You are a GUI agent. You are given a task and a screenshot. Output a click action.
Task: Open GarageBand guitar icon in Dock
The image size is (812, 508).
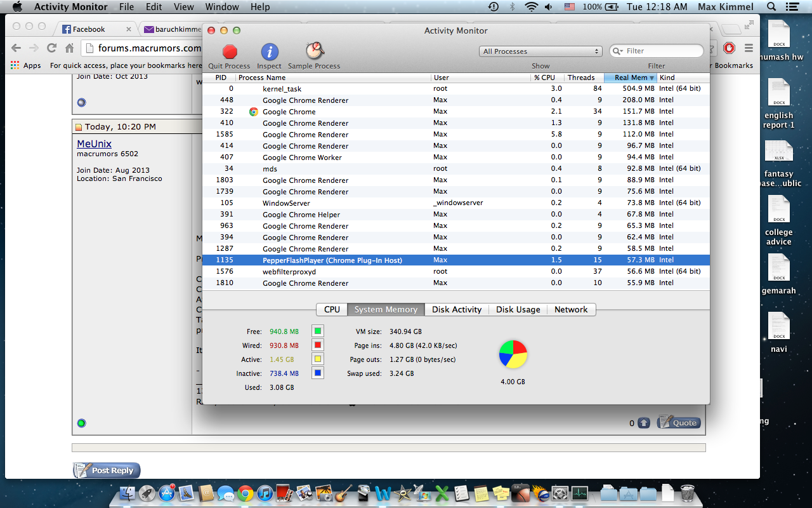pyautogui.click(x=344, y=493)
